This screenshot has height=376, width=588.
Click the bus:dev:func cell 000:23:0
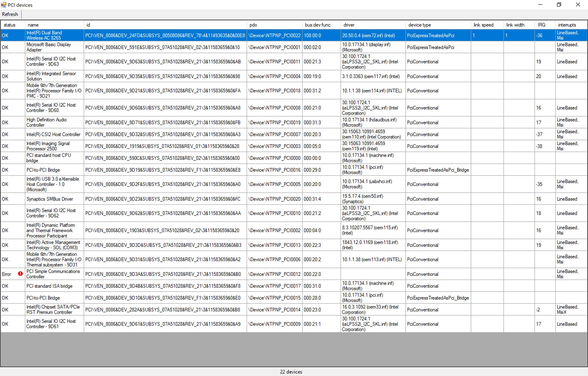tap(321, 310)
